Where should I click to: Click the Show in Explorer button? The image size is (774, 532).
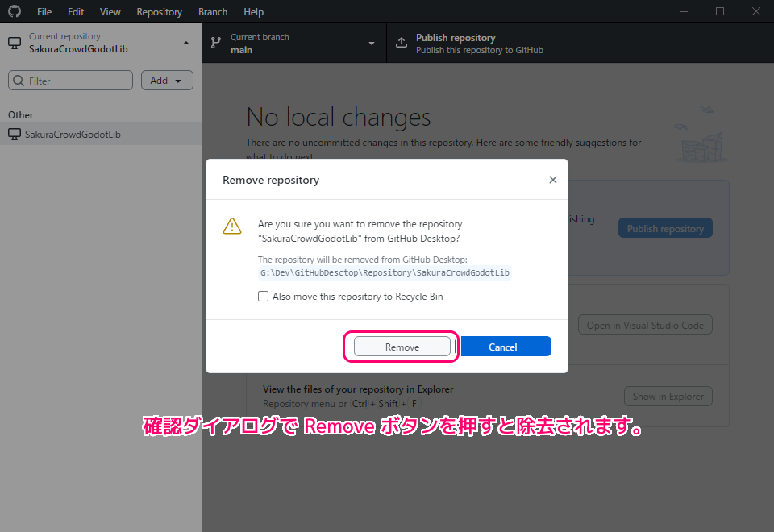tap(668, 397)
